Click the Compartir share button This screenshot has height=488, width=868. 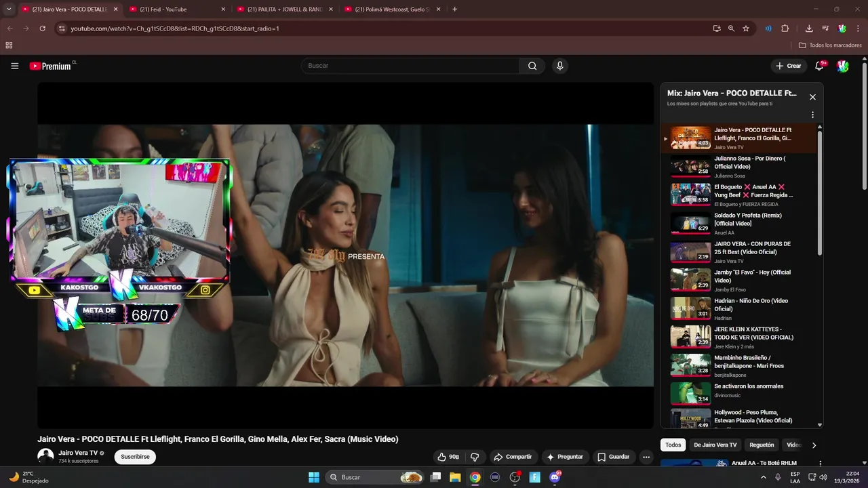click(513, 457)
